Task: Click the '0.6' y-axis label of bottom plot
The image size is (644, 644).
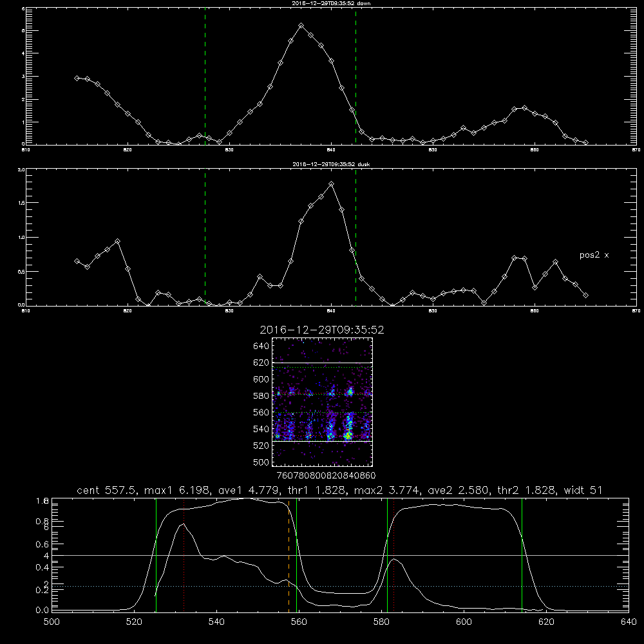Action: [43, 544]
